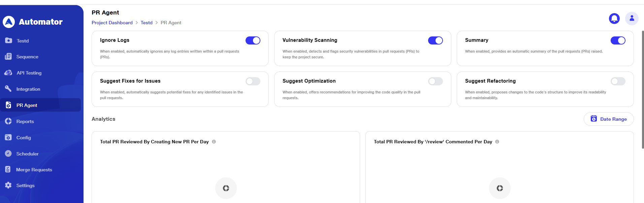The image size is (644, 203).
Task: Open the Date Range picker
Action: tap(609, 119)
